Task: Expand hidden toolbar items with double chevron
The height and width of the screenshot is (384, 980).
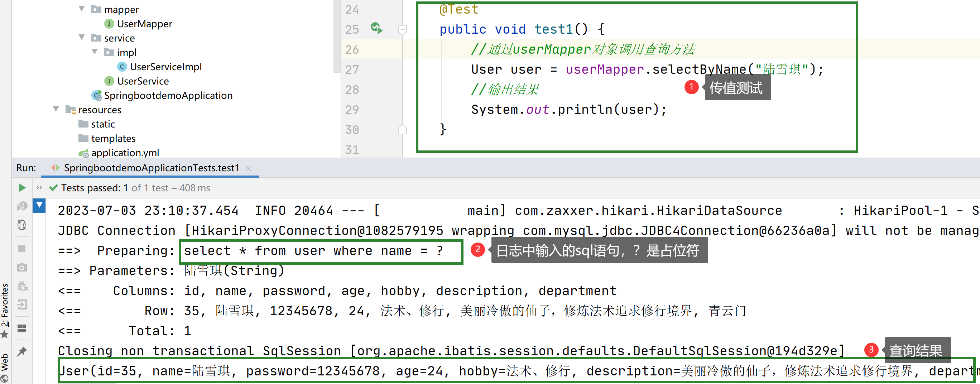Action: [x=39, y=187]
